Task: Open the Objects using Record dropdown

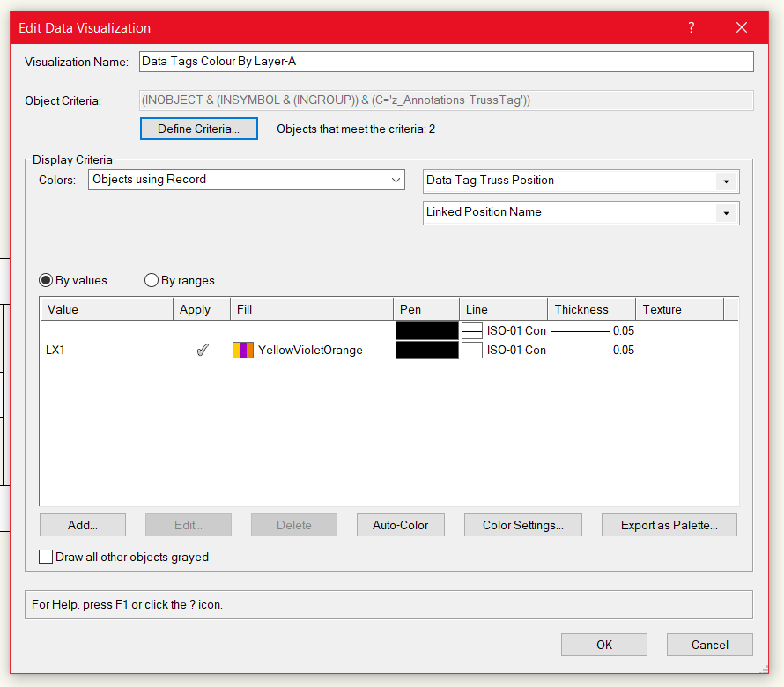Action: tap(395, 179)
